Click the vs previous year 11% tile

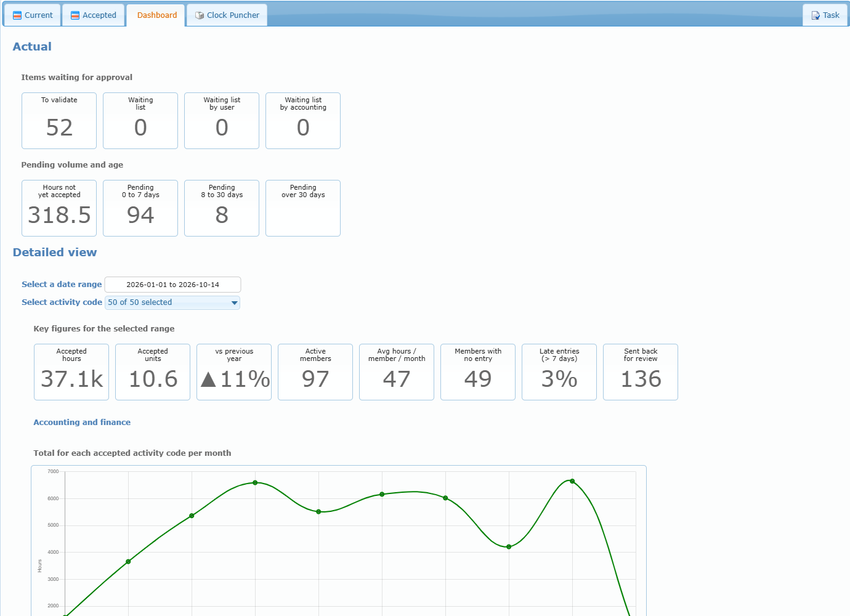[x=234, y=372]
